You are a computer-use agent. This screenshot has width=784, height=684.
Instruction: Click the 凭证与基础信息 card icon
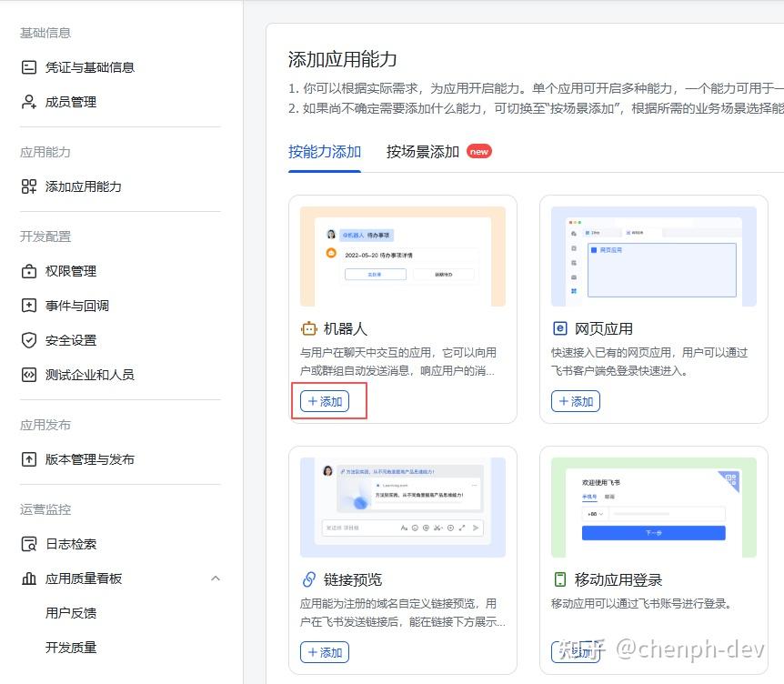point(29,67)
